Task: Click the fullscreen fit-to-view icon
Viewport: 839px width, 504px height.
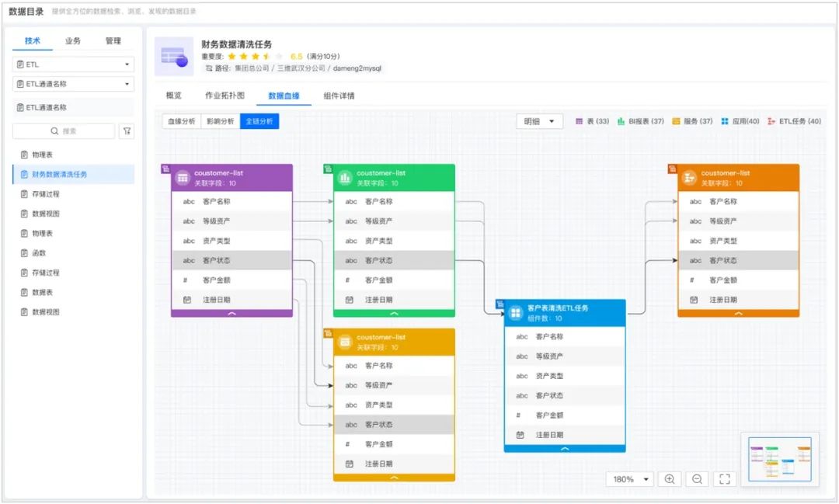Action: [x=725, y=479]
